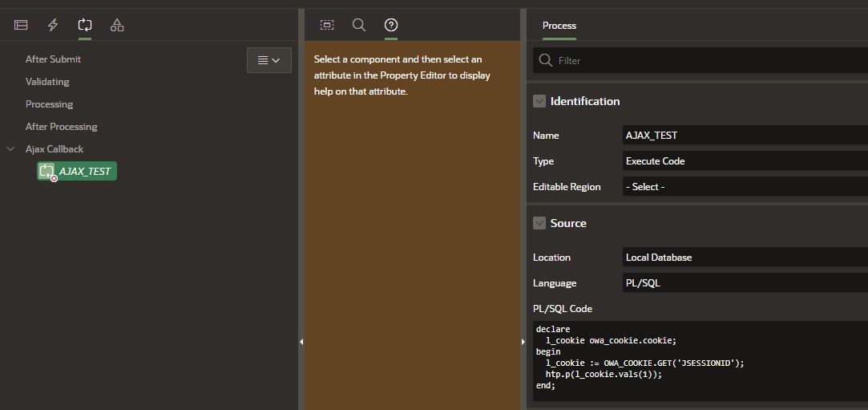Open the Type dropdown showing Execute Code
This screenshot has height=410, width=868.
click(x=745, y=161)
